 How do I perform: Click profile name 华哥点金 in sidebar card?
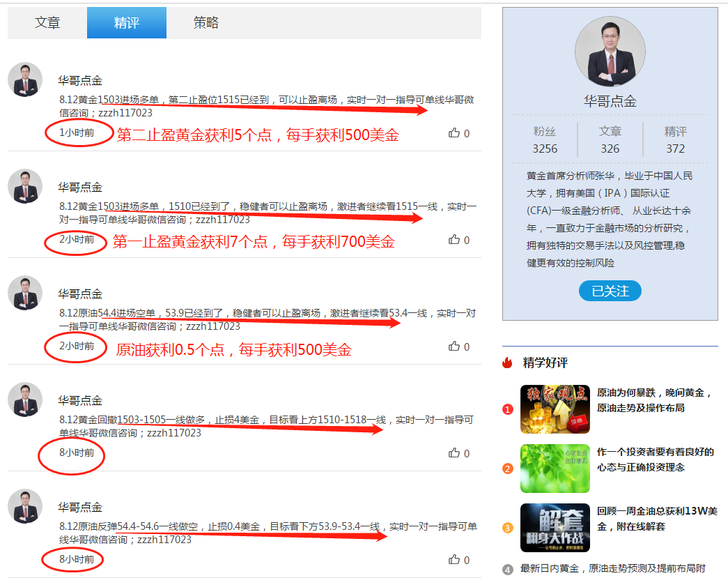coord(610,101)
